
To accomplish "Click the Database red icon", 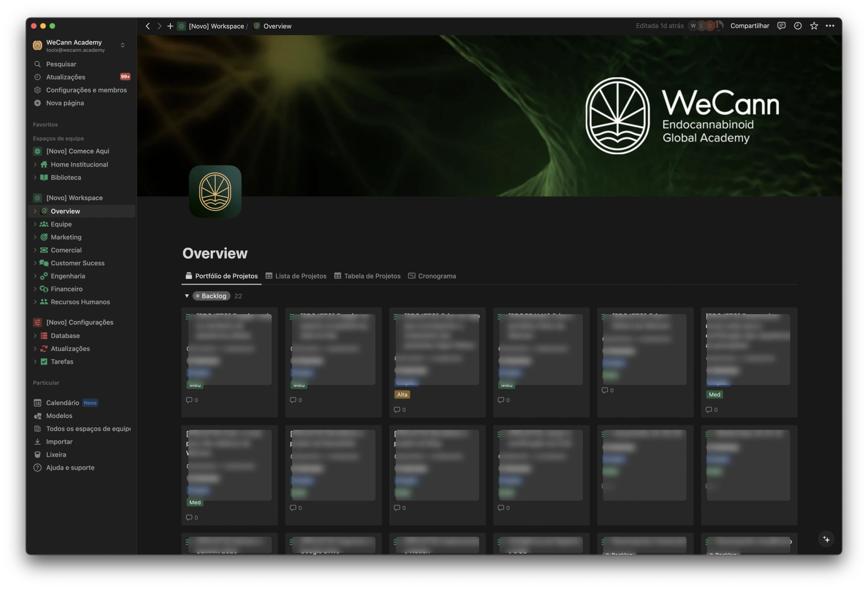I will [x=44, y=335].
